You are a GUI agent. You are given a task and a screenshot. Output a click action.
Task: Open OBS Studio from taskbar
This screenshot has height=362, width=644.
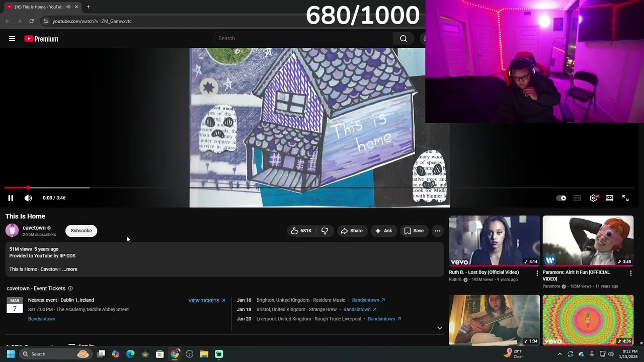[x=189, y=354]
